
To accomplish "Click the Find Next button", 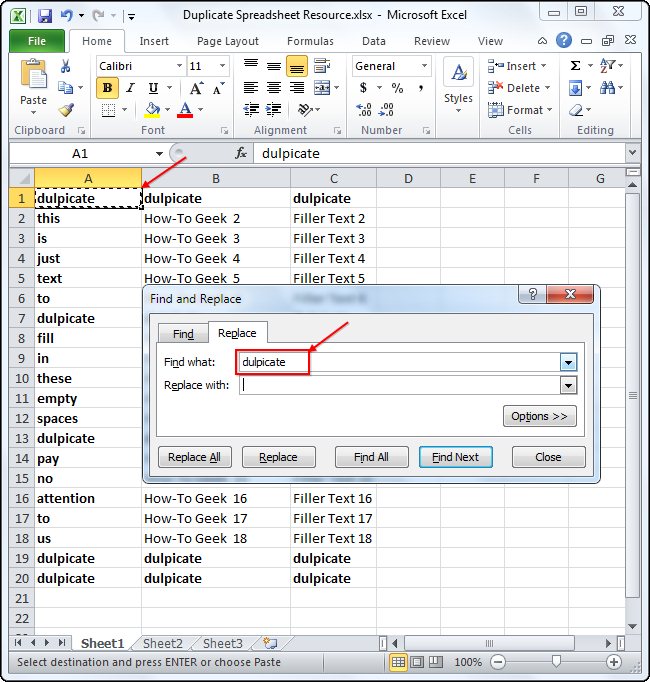I will click(x=456, y=457).
